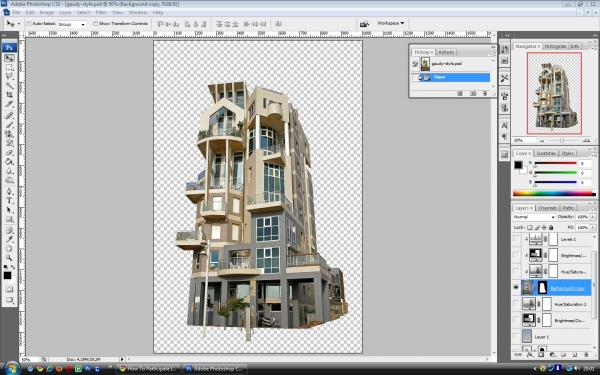Select the History Brush tool
The width and height of the screenshot is (600, 375).
9,143
